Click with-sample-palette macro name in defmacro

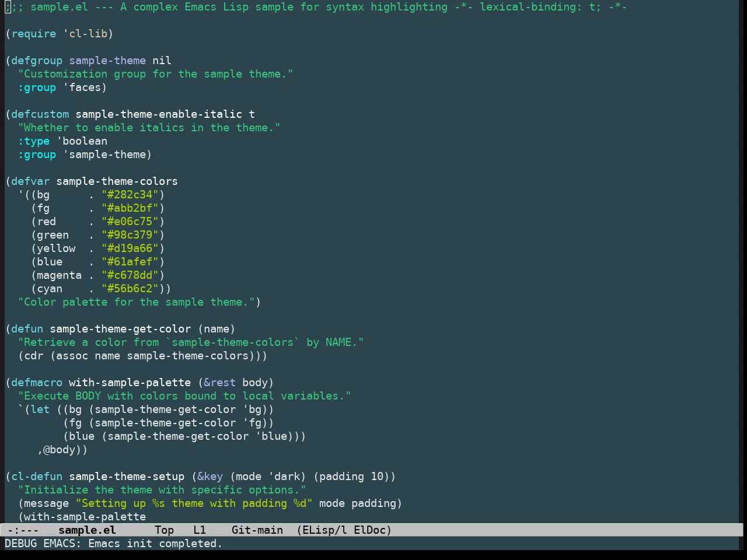coord(130,383)
